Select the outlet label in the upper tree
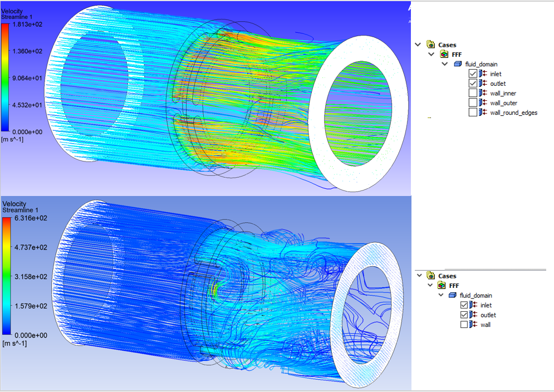Image resolution: width=554 pixels, height=392 pixels. (498, 84)
